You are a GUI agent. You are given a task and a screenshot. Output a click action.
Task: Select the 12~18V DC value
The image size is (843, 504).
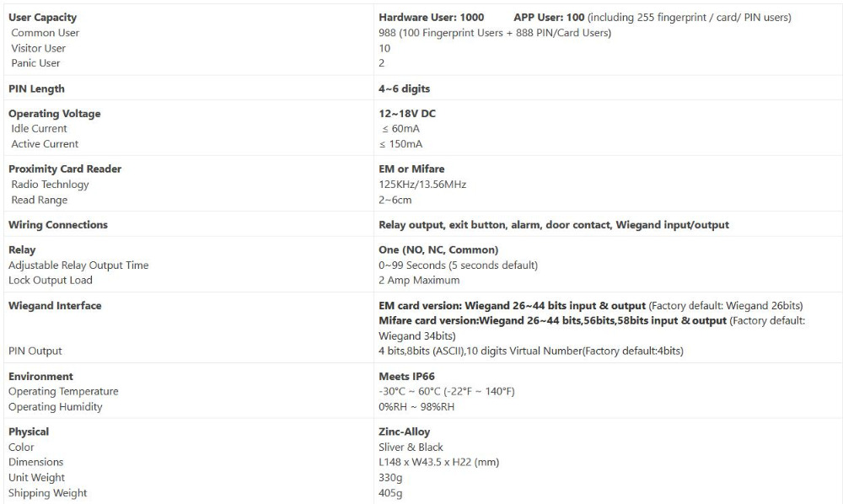click(407, 114)
